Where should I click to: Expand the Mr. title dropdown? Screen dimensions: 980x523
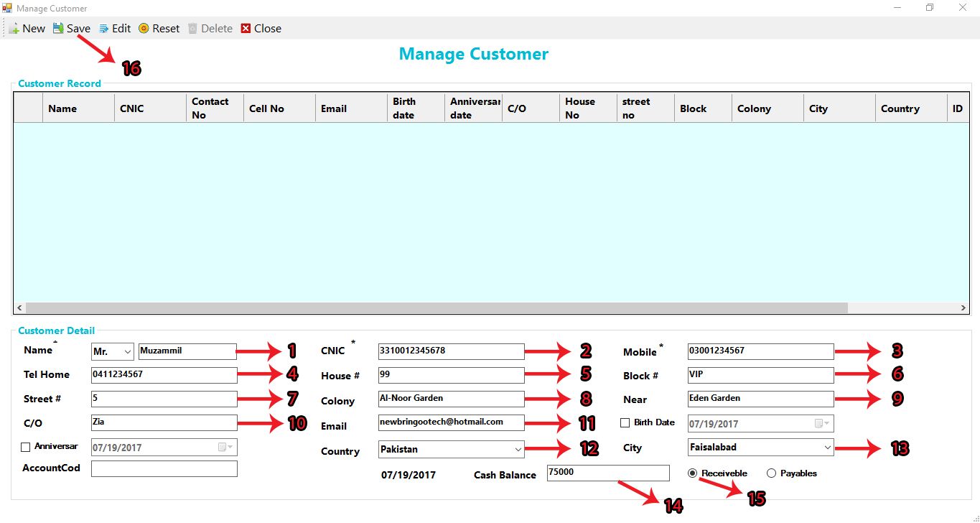[x=127, y=352]
